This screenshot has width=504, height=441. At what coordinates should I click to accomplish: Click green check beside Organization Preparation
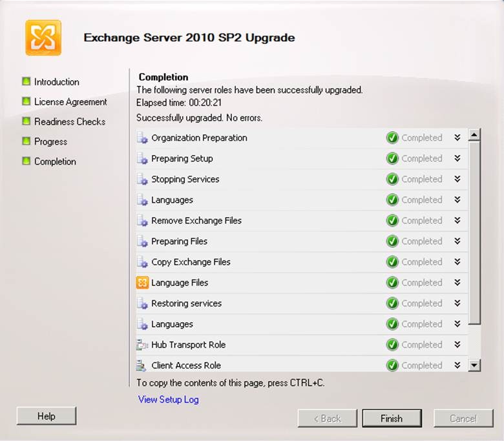392,138
